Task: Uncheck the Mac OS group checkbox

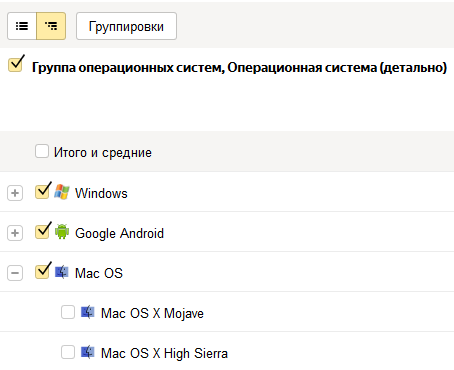Action: pyautogui.click(x=42, y=272)
